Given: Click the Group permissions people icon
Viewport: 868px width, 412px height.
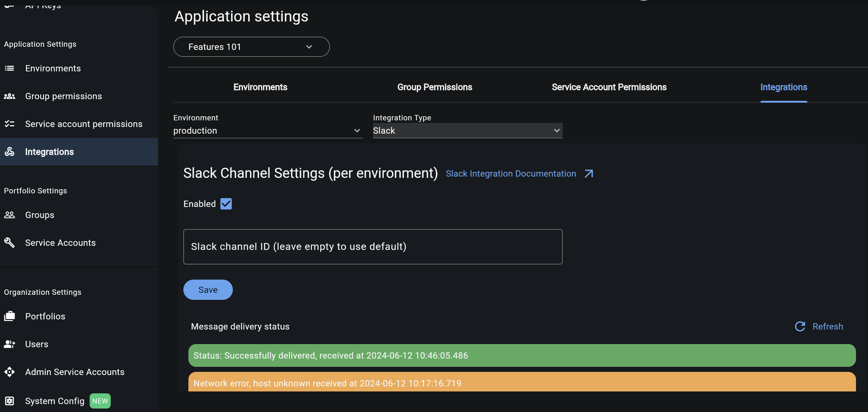Looking at the screenshot, I should click(9, 96).
